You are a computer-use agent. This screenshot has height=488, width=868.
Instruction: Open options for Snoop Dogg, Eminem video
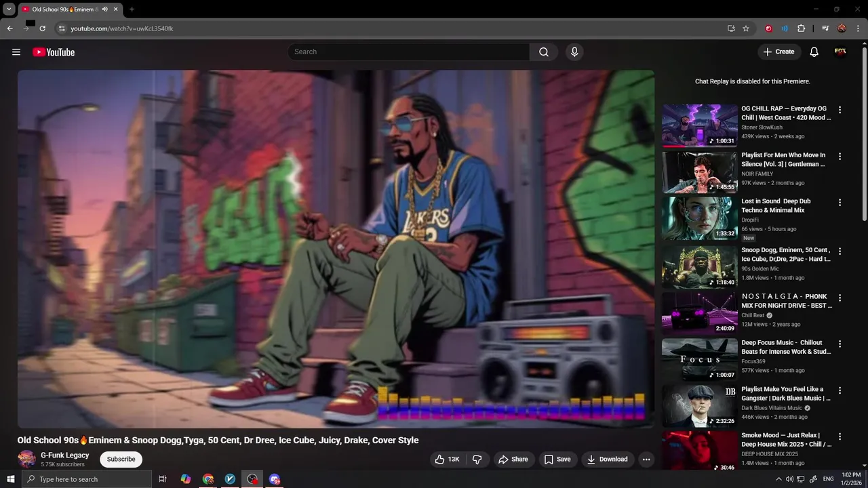[x=840, y=251]
